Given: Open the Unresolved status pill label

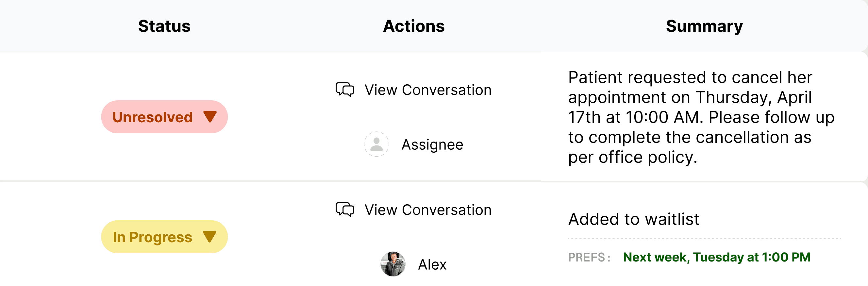Looking at the screenshot, I should tap(152, 117).
